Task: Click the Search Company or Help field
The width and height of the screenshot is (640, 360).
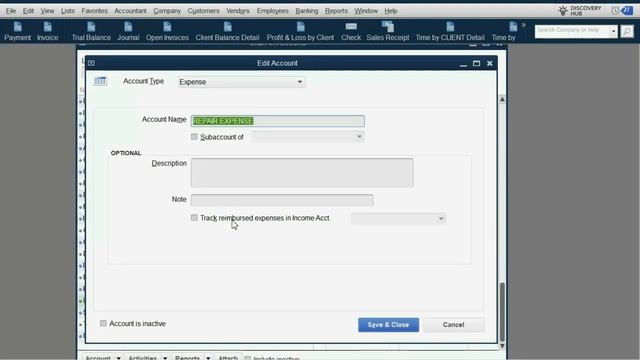Action: pyautogui.click(x=572, y=31)
